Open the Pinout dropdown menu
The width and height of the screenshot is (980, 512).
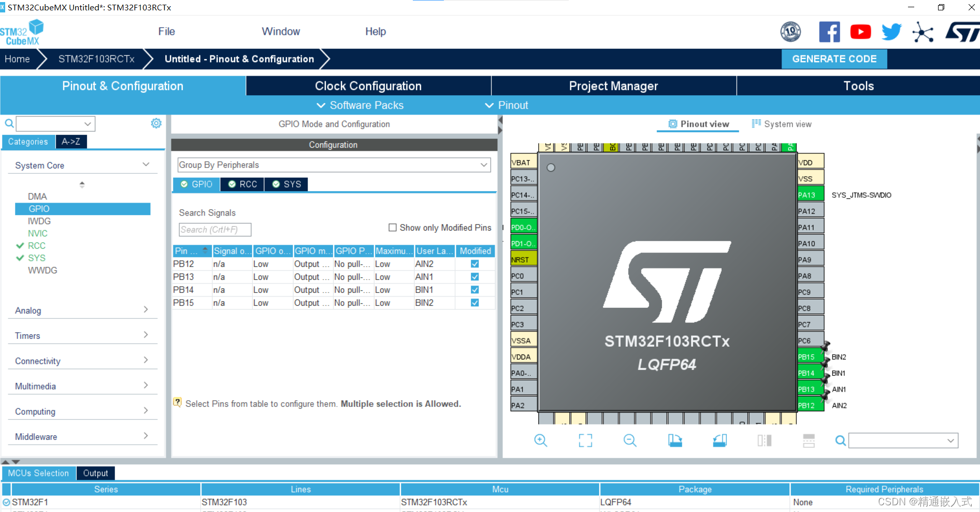point(506,105)
